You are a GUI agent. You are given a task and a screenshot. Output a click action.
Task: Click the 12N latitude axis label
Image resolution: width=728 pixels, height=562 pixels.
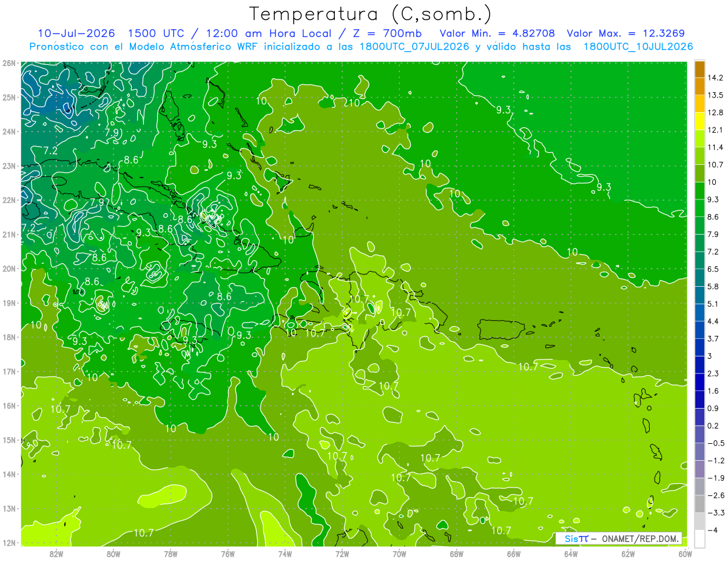(9, 543)
